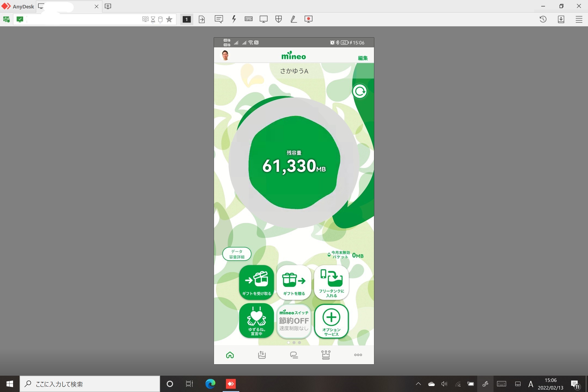This screenshot has width=588, height=392.
Task: Open データ容量詳細 button
Action: coord(237,254)
